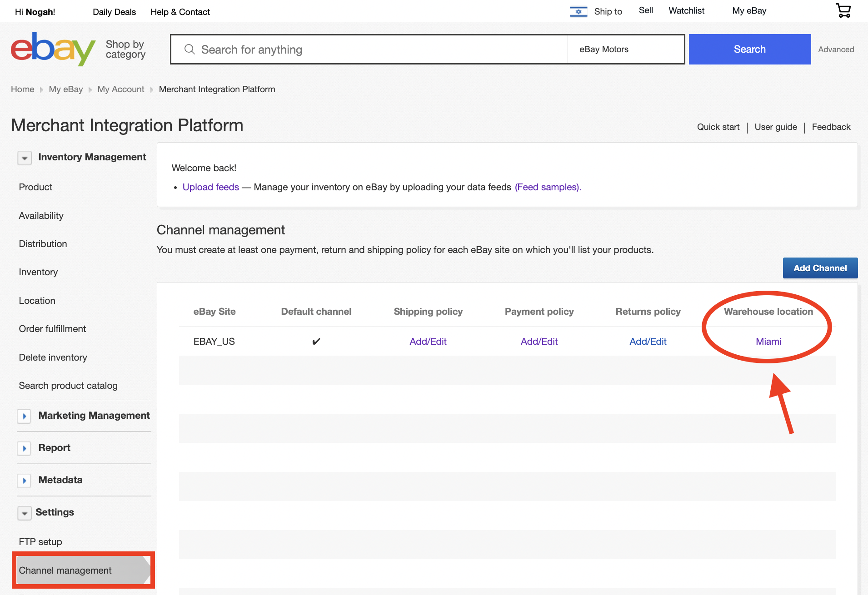
Task: Open Daily Deals link
Action: [114, 12]
